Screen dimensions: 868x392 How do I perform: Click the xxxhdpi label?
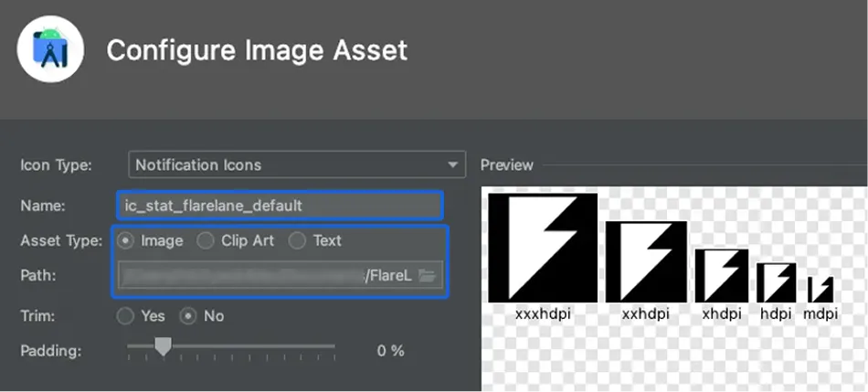point(543,314)
